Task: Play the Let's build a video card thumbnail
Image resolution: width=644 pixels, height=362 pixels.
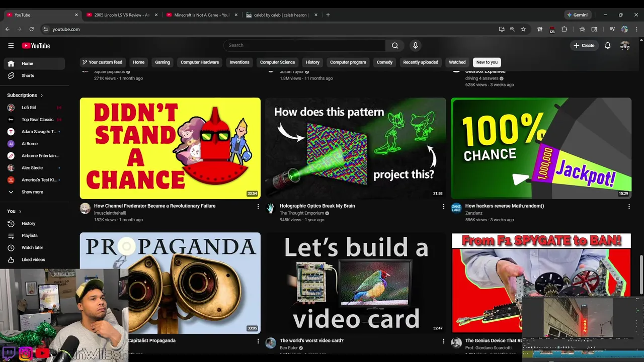Action: [x=356, y=283]
